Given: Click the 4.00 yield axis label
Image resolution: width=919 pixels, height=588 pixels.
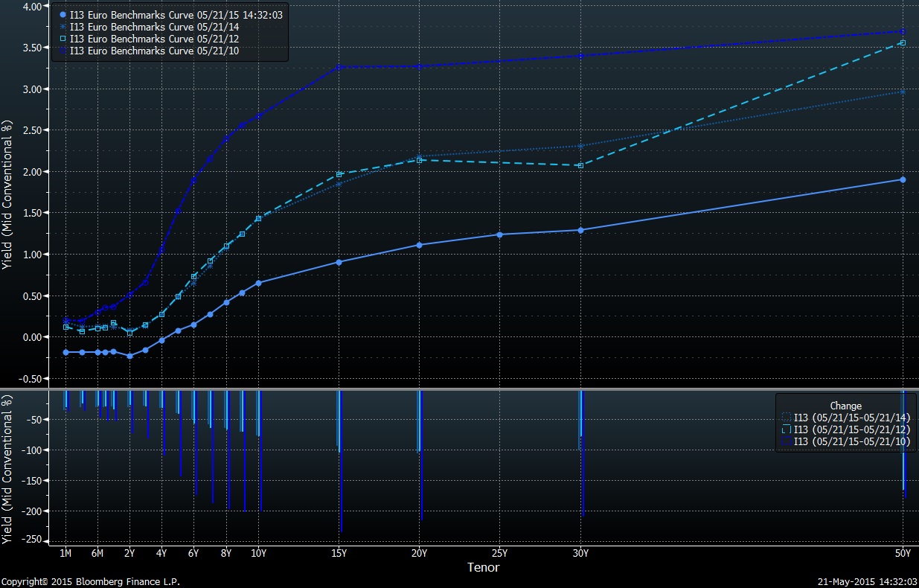Looking at the screenshot, I should (34, 6).
